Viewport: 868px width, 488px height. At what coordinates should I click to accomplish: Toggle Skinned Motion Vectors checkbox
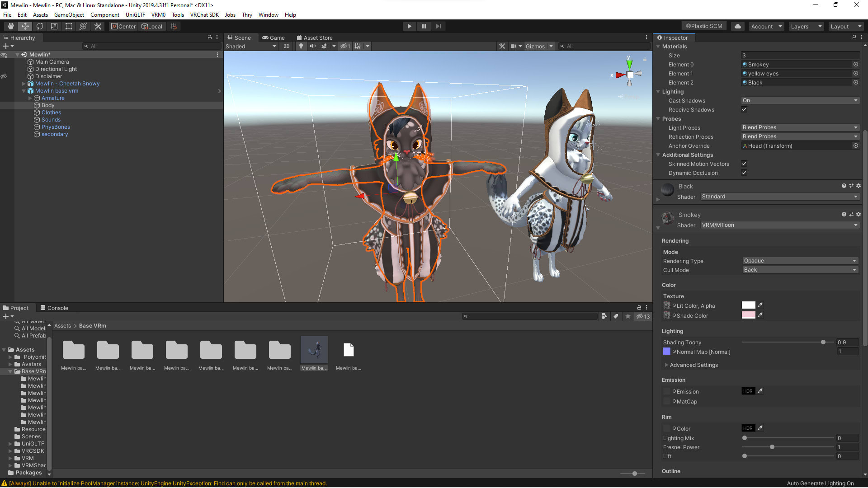pyautogui.click(x=743, y=164)
